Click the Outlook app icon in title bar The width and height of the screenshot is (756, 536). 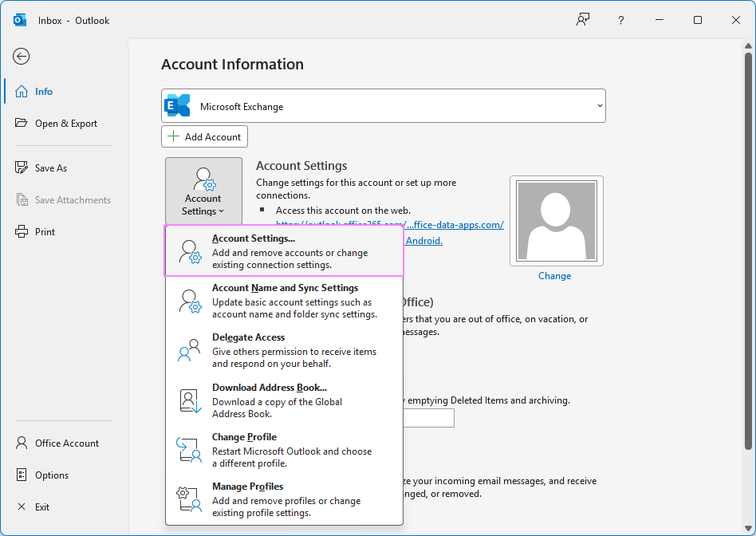tap(20, 20)
